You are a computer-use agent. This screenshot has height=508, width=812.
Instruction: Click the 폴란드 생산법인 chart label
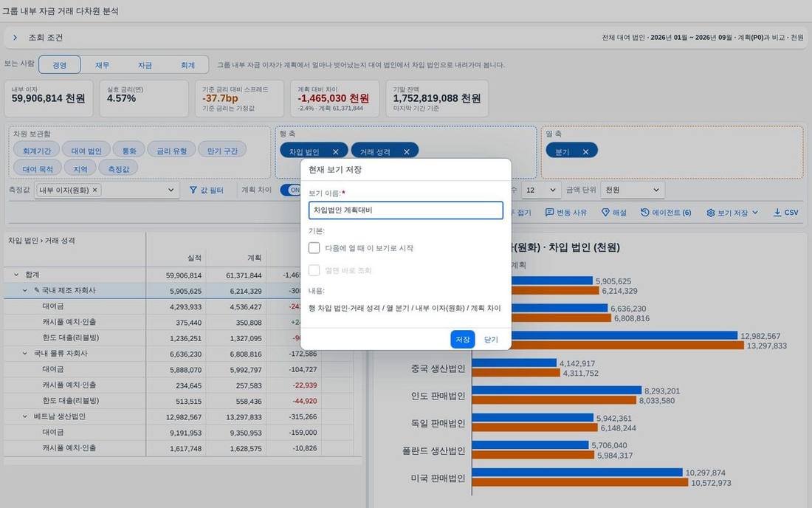[x=434, y=450]
